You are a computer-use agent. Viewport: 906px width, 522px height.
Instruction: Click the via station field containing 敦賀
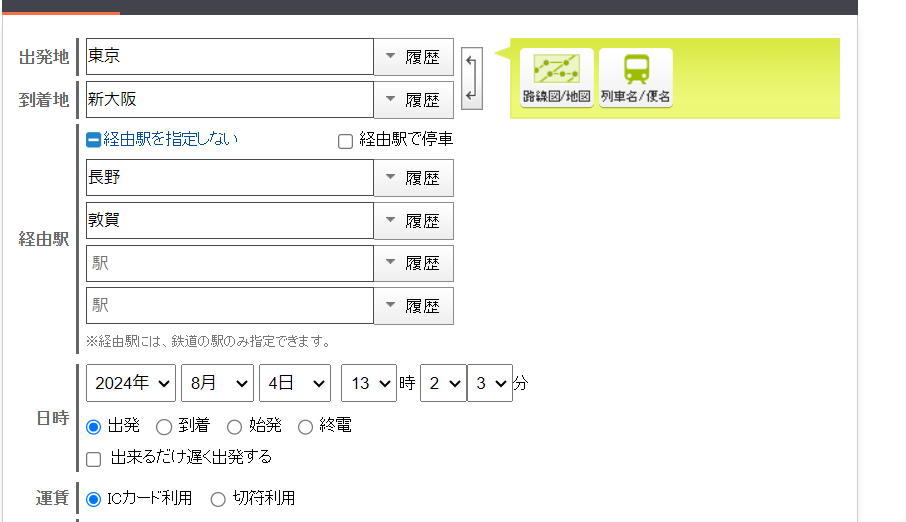click(230, 220)
